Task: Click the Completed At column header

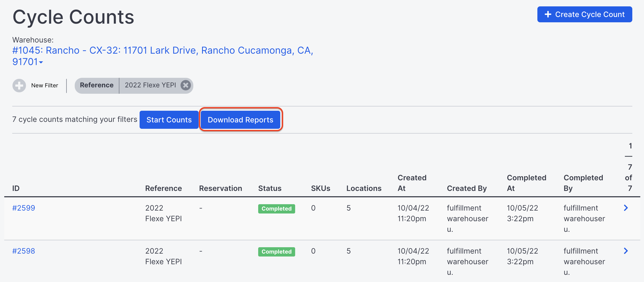Action: coord(526,183)
